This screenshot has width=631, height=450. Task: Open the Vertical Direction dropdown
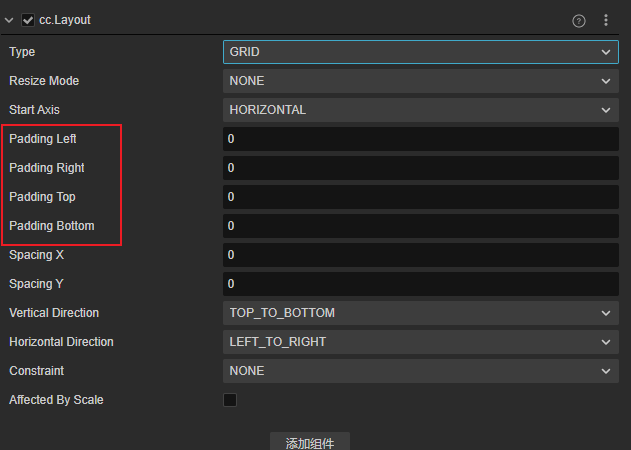[x=420, y=313]
